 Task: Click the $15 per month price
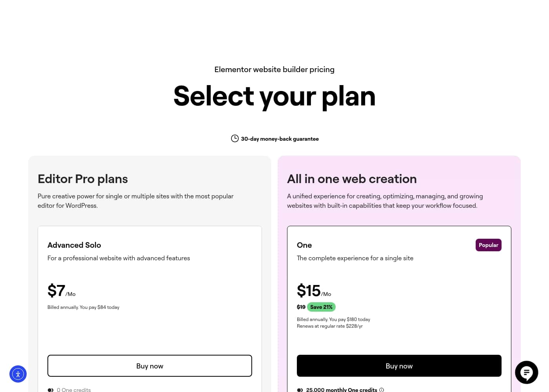coord(314,291)
